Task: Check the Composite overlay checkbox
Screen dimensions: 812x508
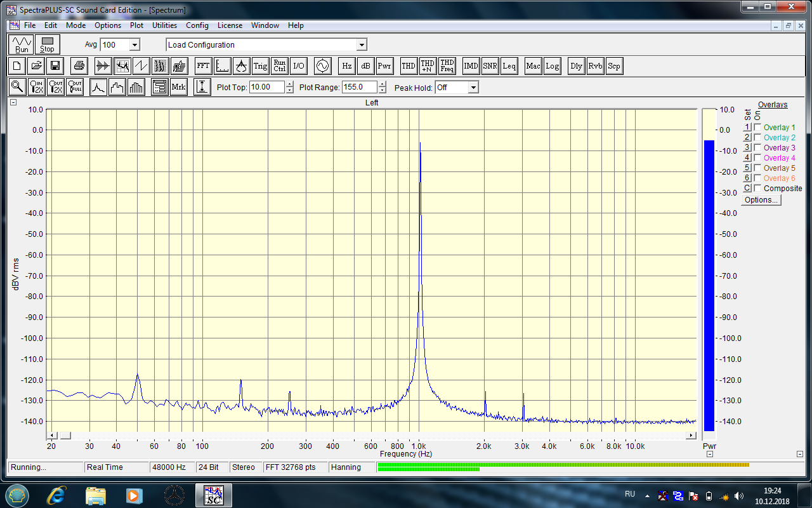Action: (x=757, y=189)
